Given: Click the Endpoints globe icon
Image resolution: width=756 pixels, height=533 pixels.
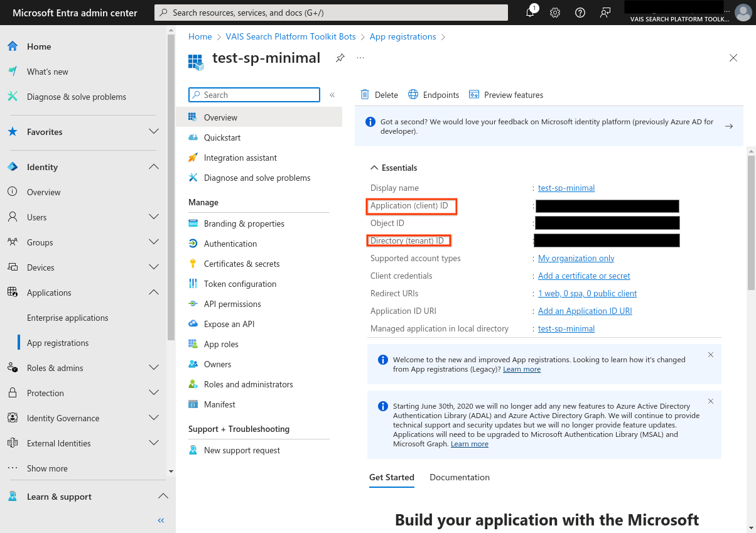Looking at the screenshot, I should point(413,95).
